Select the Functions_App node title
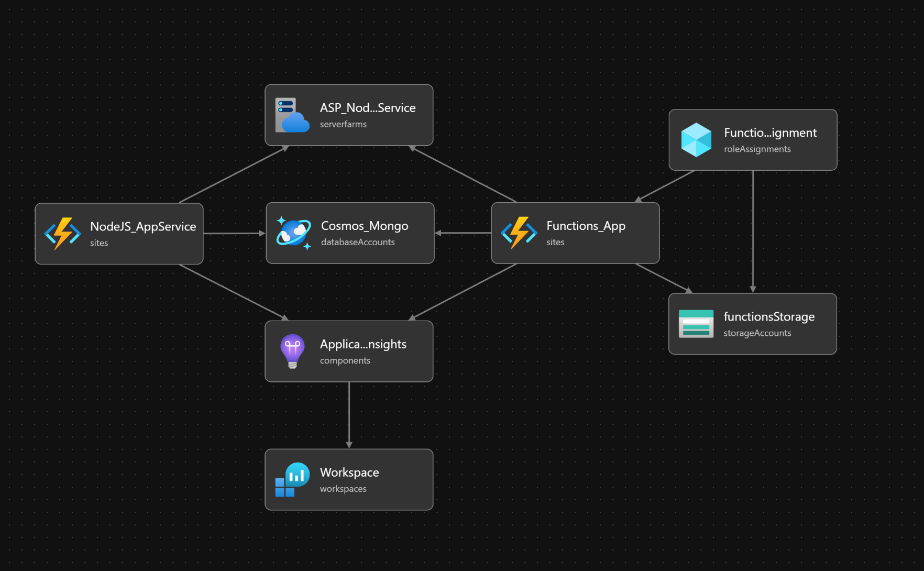Viewport: 924px width, 571px height. point(586,226)
